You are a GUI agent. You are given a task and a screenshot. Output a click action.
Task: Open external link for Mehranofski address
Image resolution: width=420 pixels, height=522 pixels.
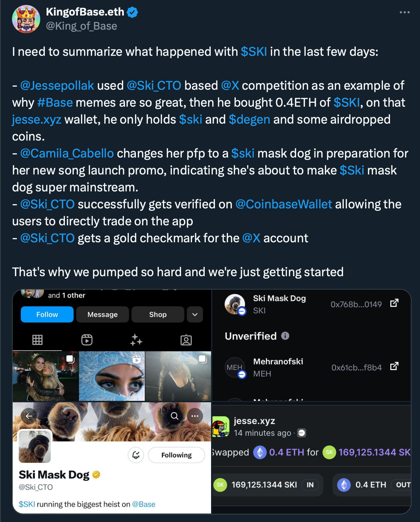coord(394,366)
